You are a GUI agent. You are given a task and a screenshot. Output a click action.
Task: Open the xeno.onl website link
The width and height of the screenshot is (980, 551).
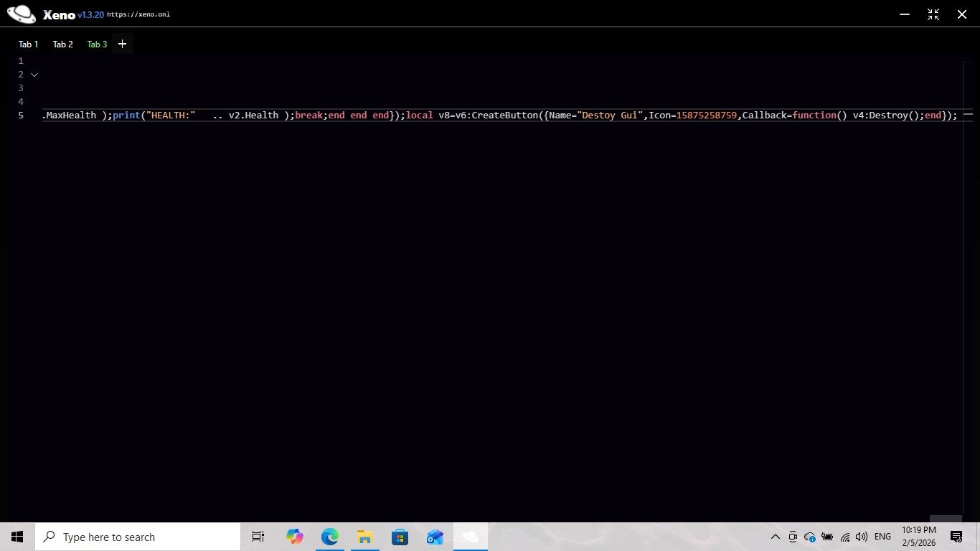coord(138,14)
